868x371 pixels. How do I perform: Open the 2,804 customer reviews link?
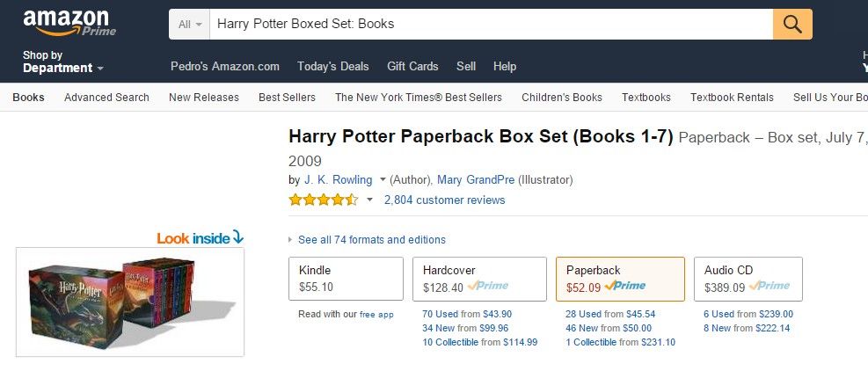click(444, 200)
